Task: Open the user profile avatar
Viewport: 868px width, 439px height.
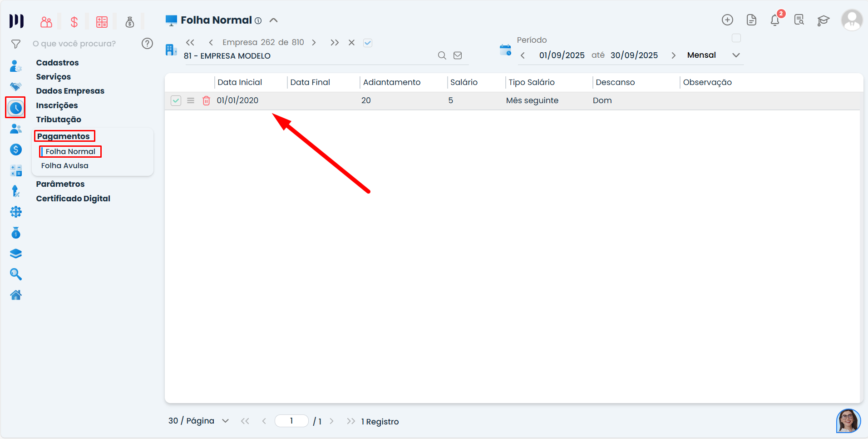Action: (852, 20)
